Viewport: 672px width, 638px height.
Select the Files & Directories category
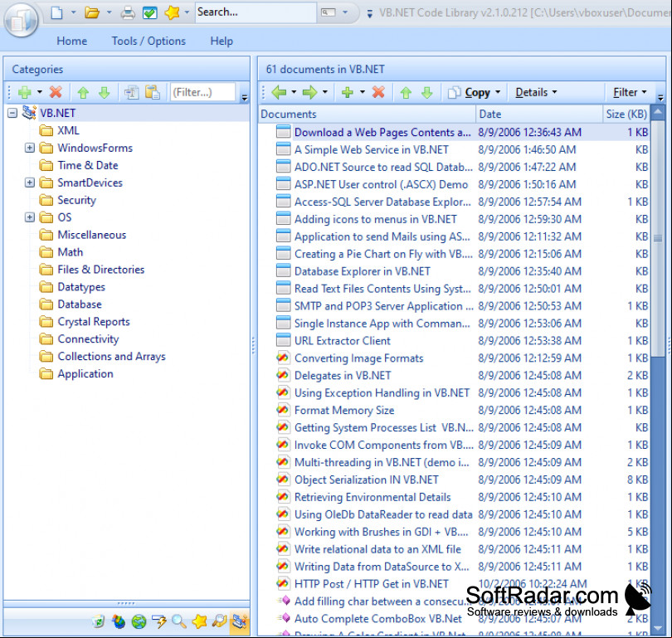click(x=101, y=270)
